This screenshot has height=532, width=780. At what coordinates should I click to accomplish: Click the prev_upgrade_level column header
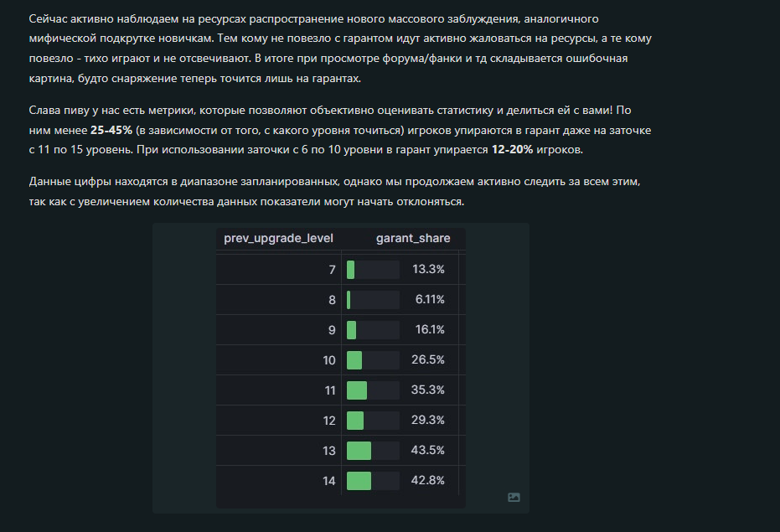click(278, 239)
